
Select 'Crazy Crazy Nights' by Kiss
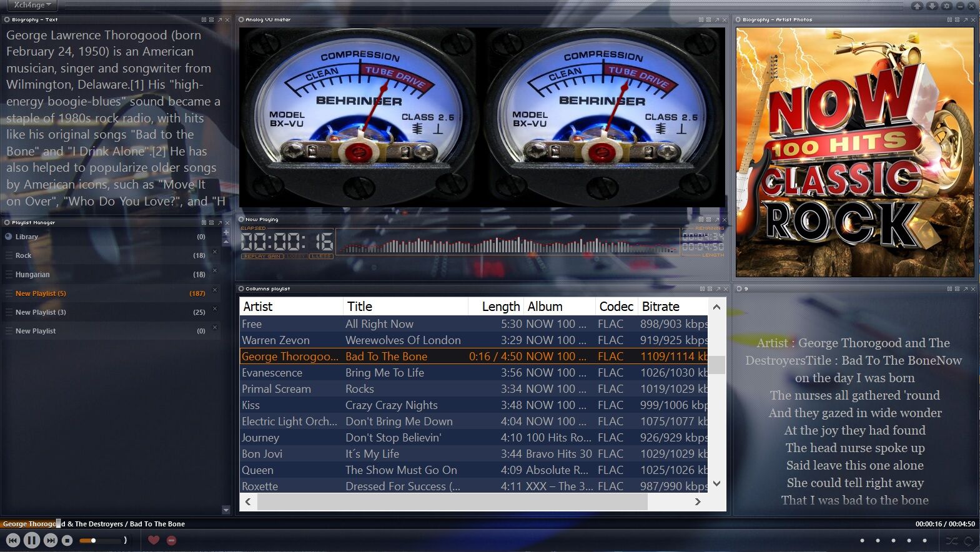tap(474, 405)
